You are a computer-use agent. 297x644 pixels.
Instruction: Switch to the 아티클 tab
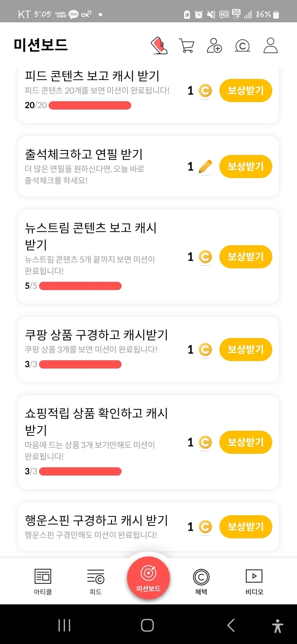coord(43,581)
